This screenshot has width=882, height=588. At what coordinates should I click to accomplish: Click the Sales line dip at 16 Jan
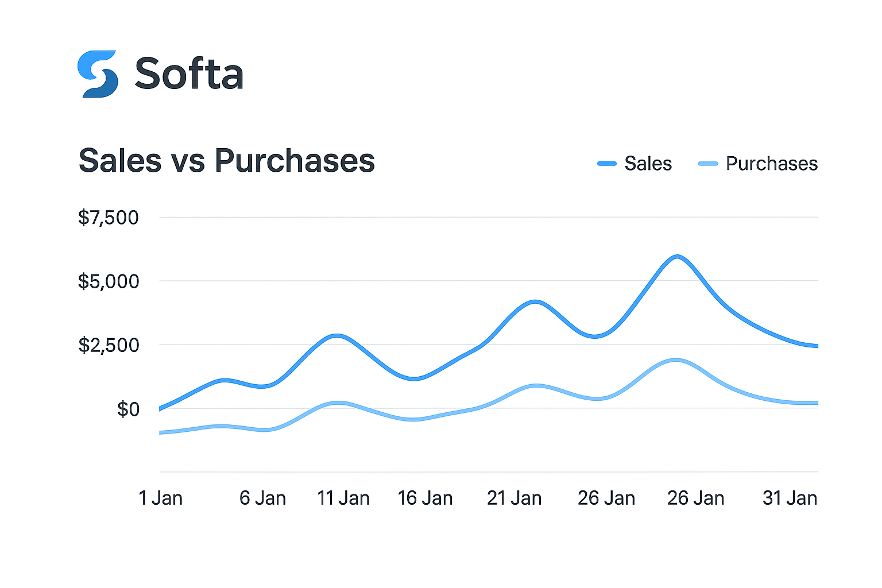413,379
